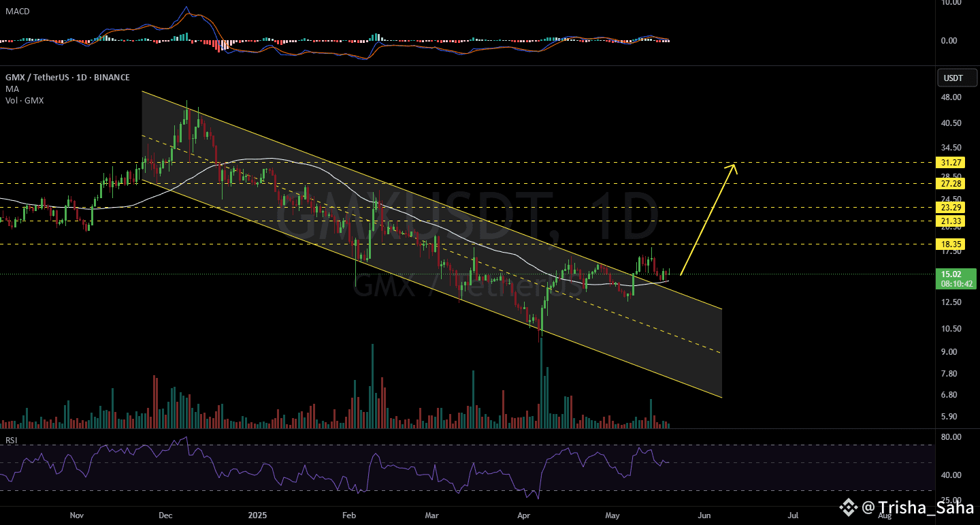The image size is (980, 525).
Task: Select the yellow 31.27 price level label
Action: pyautogui.click(x=950, y=162)
